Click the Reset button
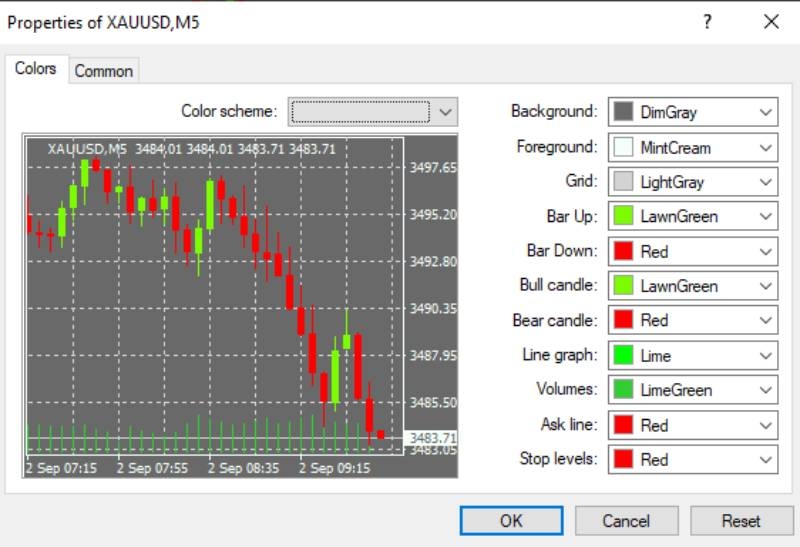Image resolution: width=800 pixels, height=547 pixels. 741,520
